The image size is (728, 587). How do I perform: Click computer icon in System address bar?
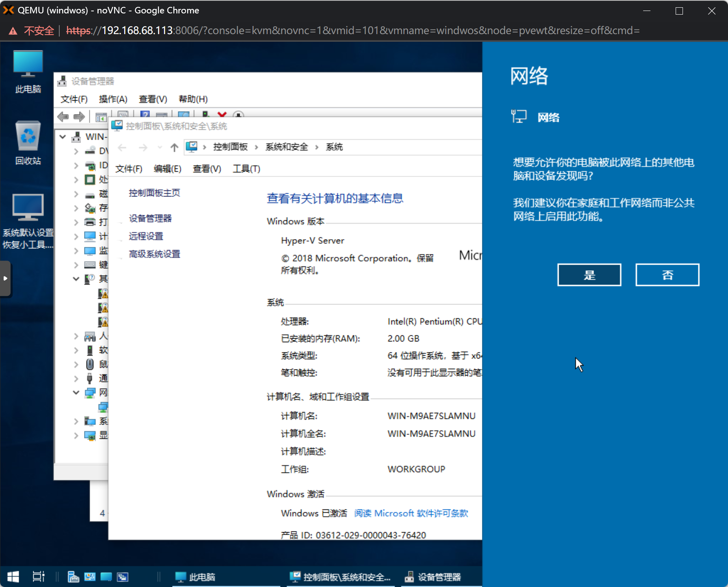tap(192, 147)
